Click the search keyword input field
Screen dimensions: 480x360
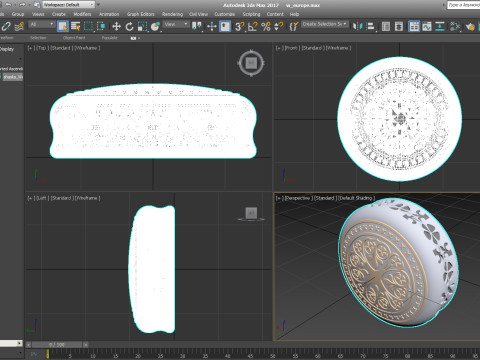463,5
